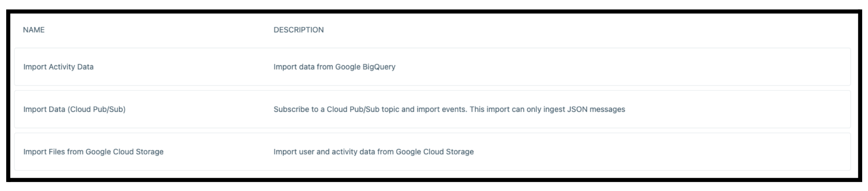Image resolution: width=868 pixels, height=191 pixels.
Task: Click the 'Import data from Google BigQuery' description
Action: coord(334,67)
